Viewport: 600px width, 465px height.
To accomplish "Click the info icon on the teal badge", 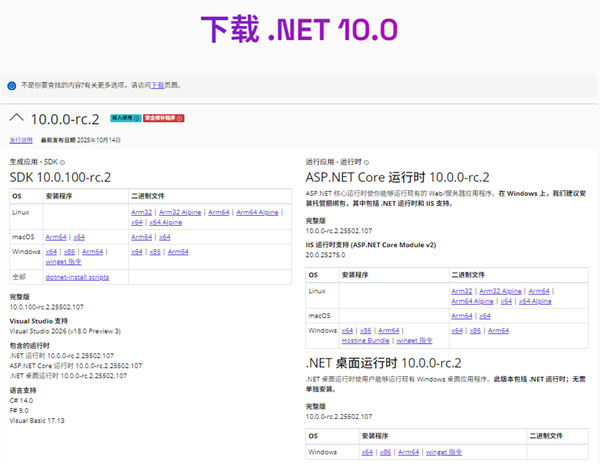I will [137, 118].
